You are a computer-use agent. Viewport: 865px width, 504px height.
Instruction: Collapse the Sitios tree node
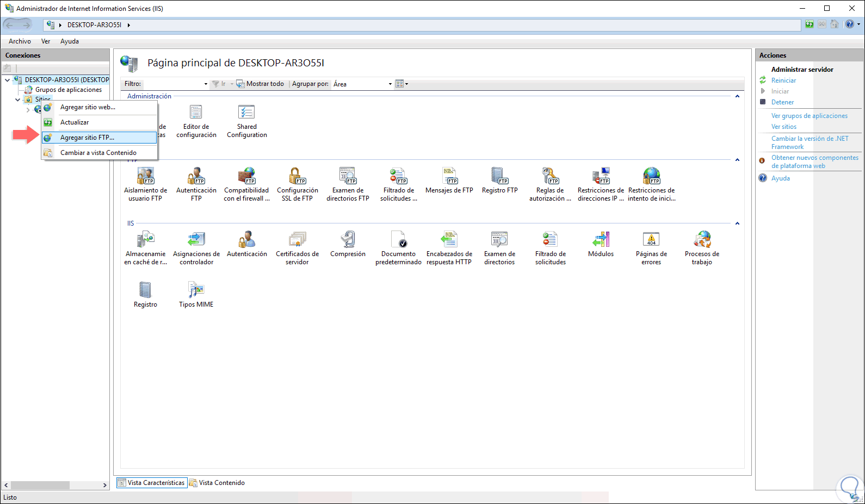(x=17, y=99)
